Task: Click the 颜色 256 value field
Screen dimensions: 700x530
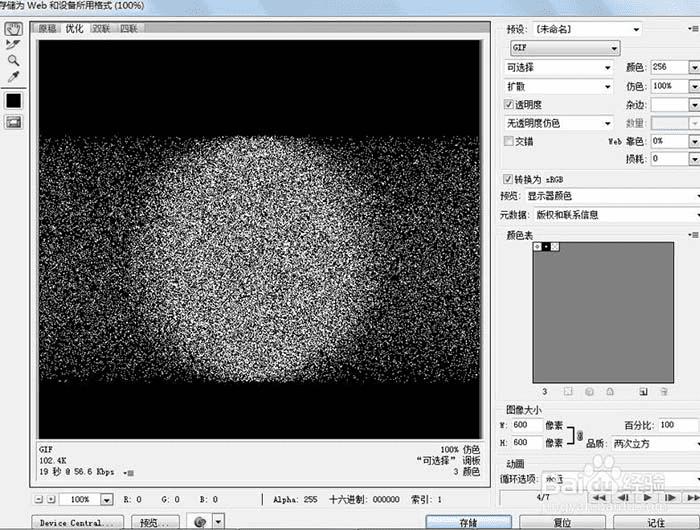Action: [670, 67]
